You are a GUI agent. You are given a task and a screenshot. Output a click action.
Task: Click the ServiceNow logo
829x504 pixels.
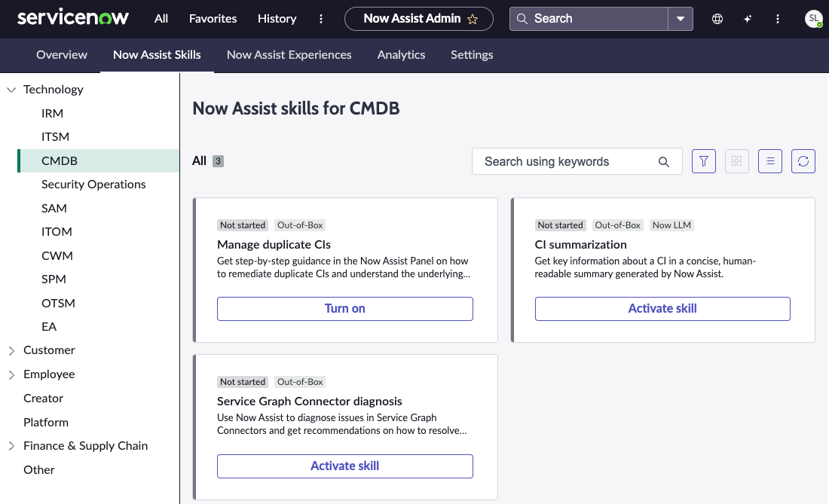pyautogui.click(x=72, y=17)
